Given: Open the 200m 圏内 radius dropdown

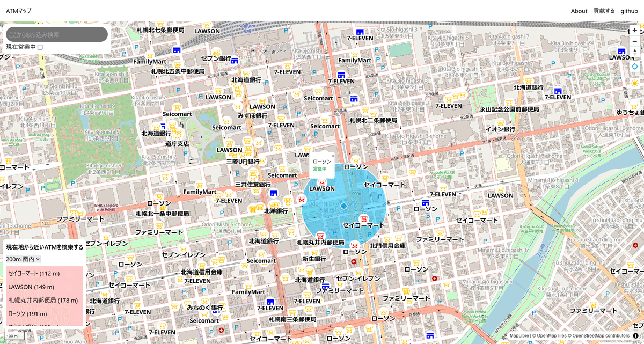Looking at the screenshot, I should tap(23, 259).
